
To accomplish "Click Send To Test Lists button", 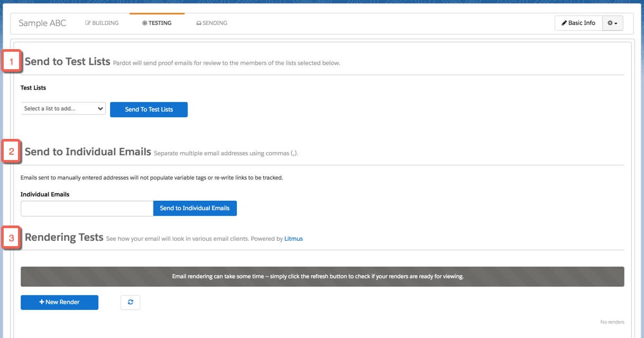I will (x=149, y=109).
